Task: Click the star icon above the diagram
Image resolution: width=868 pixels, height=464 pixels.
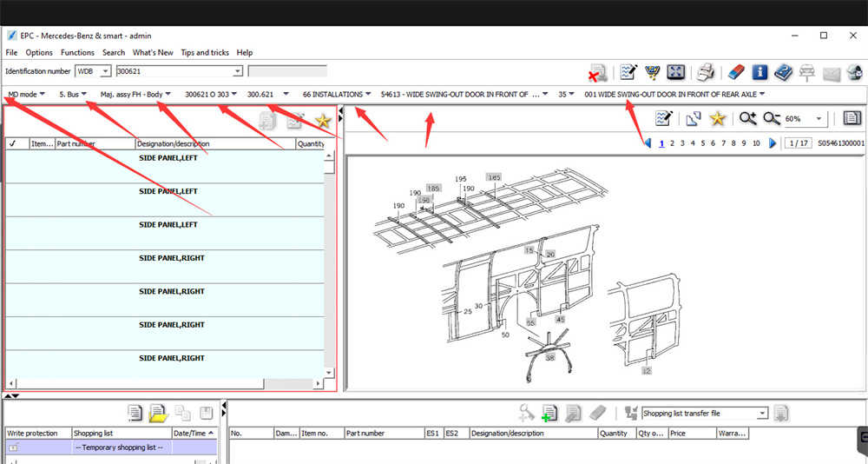Action: coord(718,119)
